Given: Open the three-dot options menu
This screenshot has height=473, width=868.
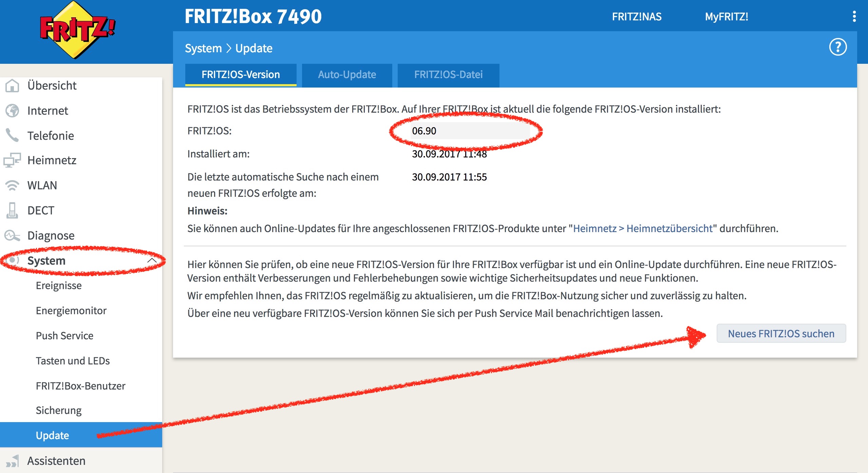Looking at the screenshot, I should pos(854,16).
